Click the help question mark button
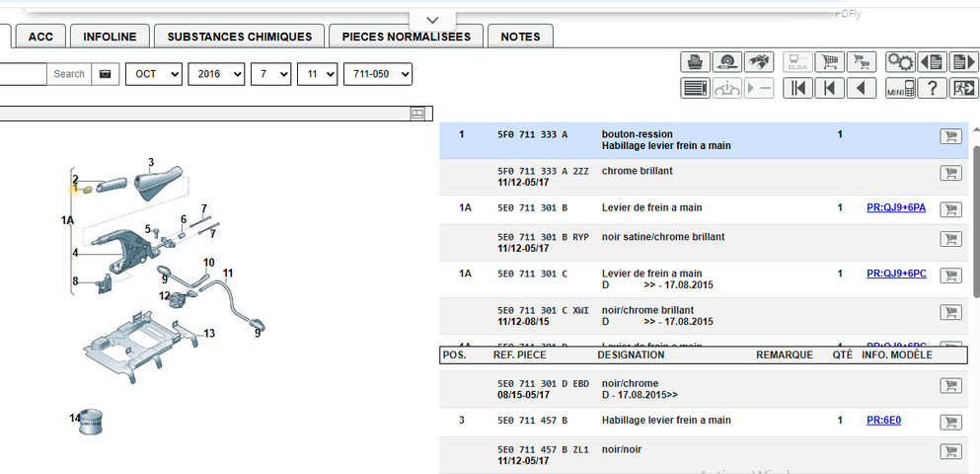 [x=931, y=88]
